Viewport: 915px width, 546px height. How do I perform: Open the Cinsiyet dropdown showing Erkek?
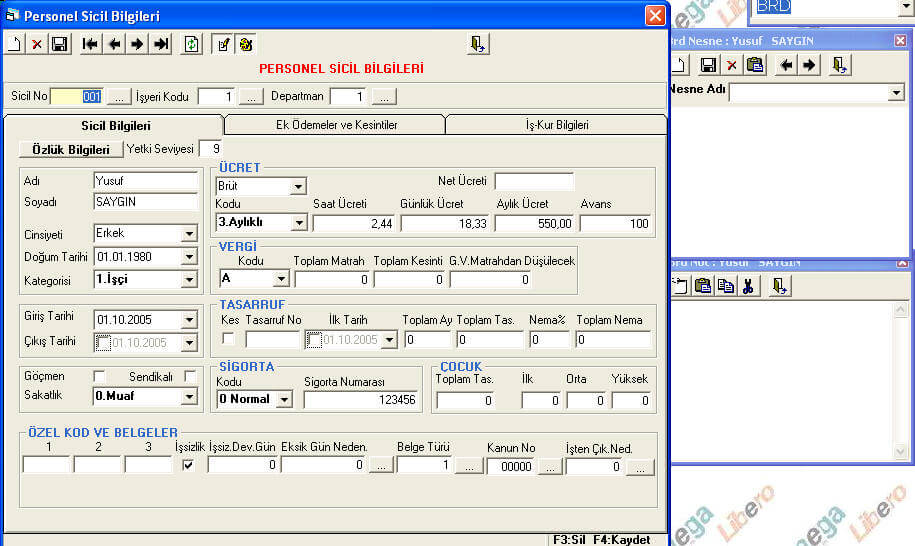point(189,233)
